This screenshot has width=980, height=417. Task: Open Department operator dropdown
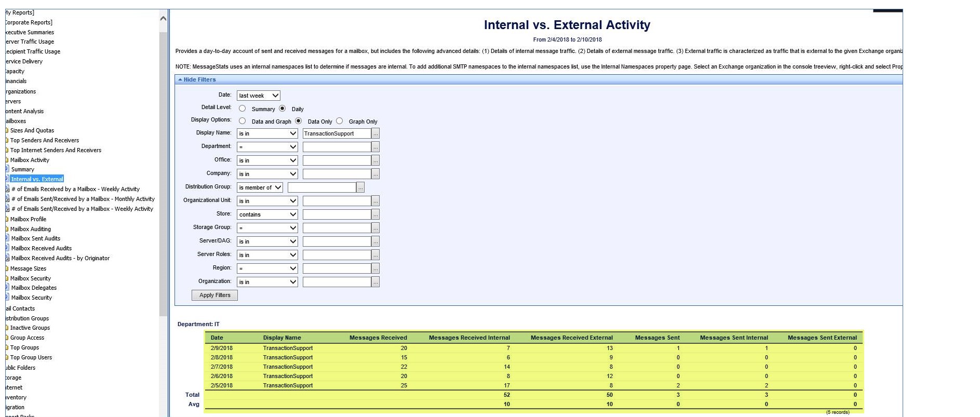tap(267, 147)
